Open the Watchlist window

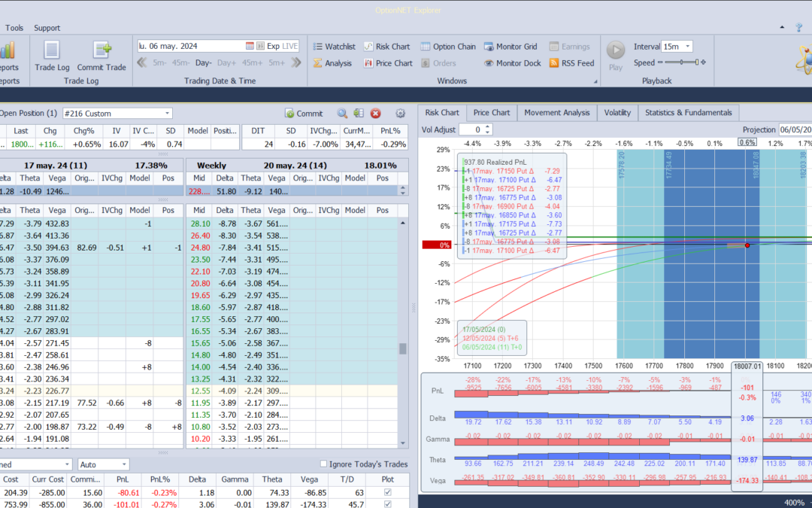[x=334, y=47]
